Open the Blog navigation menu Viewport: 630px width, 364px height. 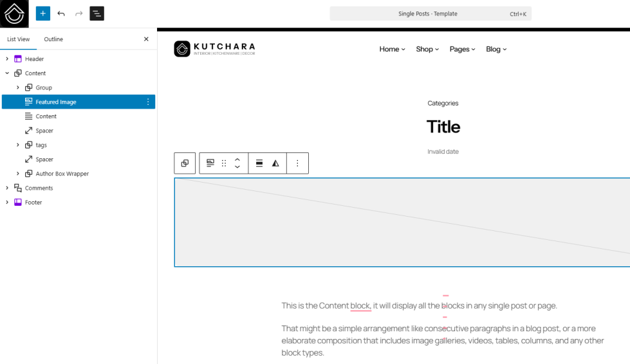coord(496,49)
